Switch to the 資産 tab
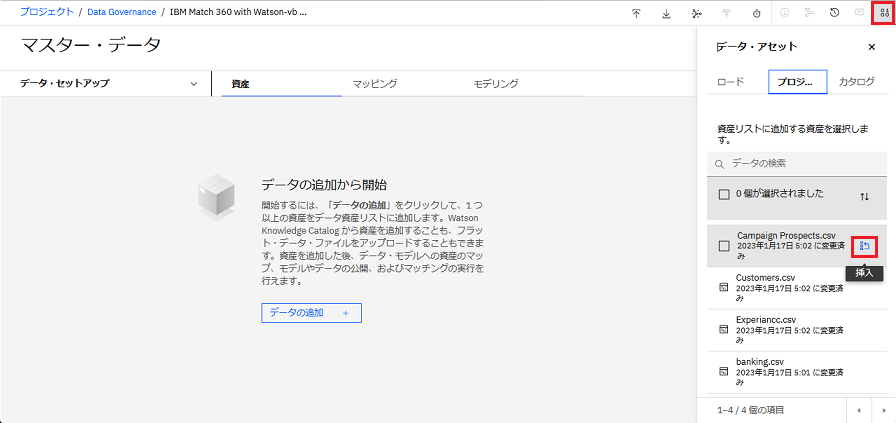This screenshot has width=896, height=423. pos(282,84)
